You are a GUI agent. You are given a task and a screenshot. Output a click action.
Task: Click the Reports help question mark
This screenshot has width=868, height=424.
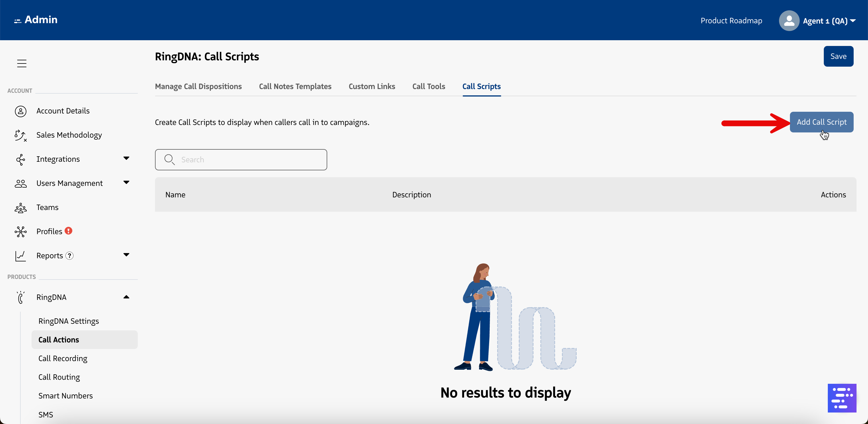69,256
